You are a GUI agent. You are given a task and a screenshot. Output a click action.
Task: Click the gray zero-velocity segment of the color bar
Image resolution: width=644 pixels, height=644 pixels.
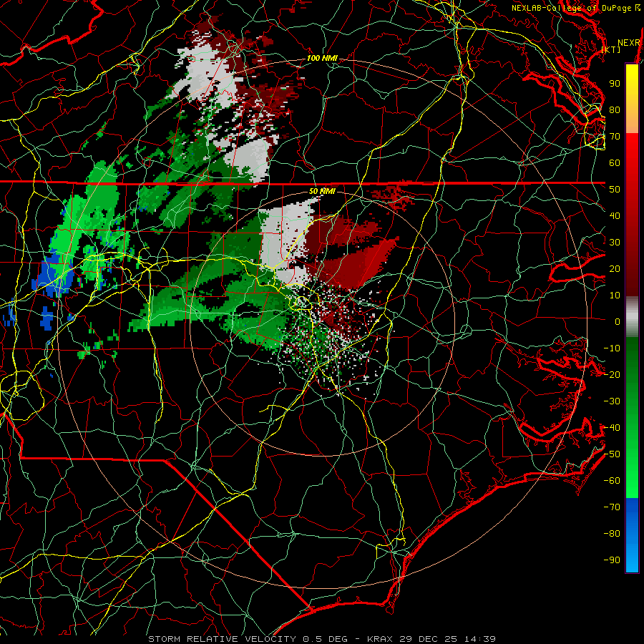[632, 317]
